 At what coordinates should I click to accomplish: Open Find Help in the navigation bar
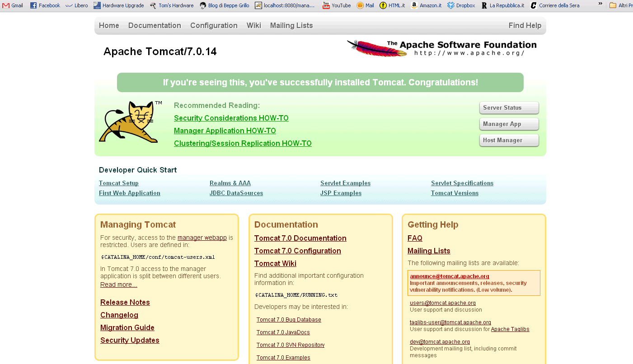[525, 26]
